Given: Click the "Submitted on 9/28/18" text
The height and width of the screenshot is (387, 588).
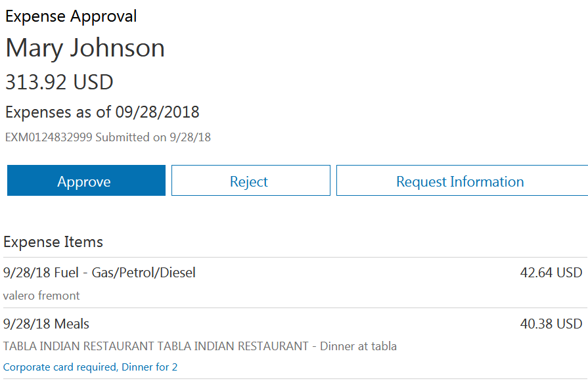Looking at the screenshot, I should 153,137.
